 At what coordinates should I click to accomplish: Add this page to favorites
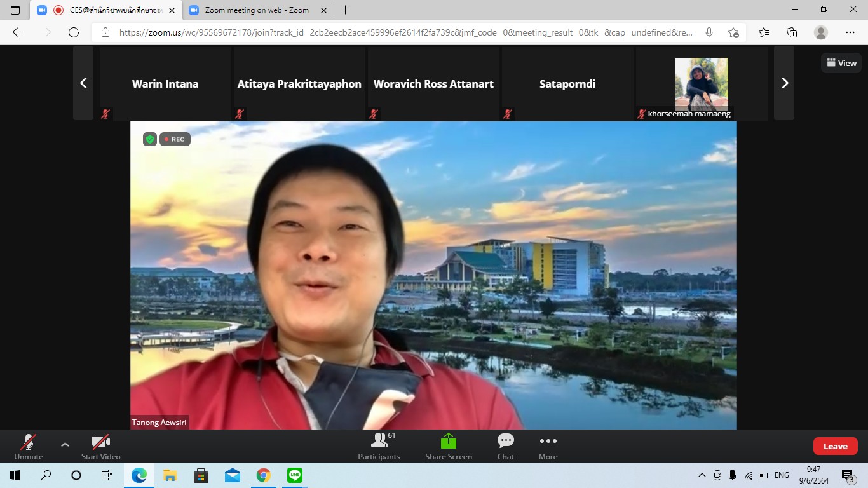(733, 32)
